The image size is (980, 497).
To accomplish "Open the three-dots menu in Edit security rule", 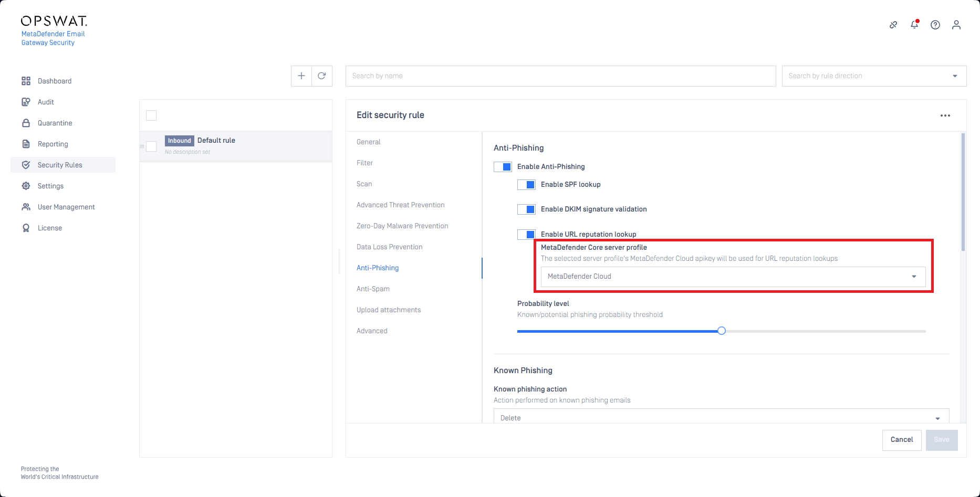I will point(945,115).
